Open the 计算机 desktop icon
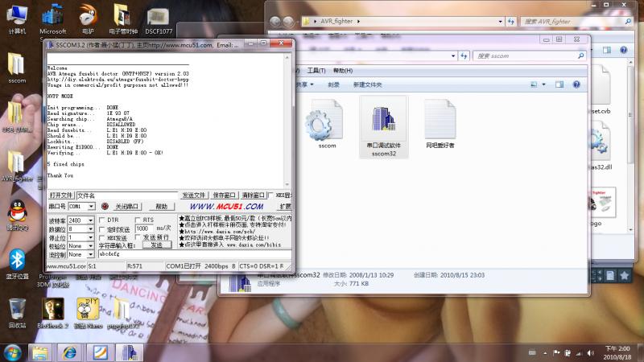Image resolution: width=644 pixels, height=362 pixels. pos(17,16)
